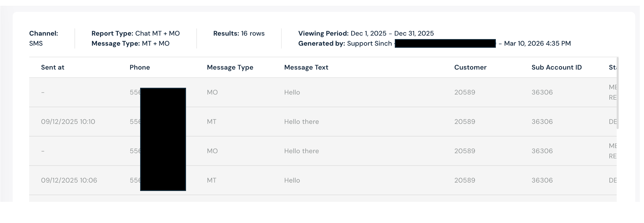Click the MT type cell in the 10:10 row
This screenshot has width=644, height=223.
[x=212, y=122]
